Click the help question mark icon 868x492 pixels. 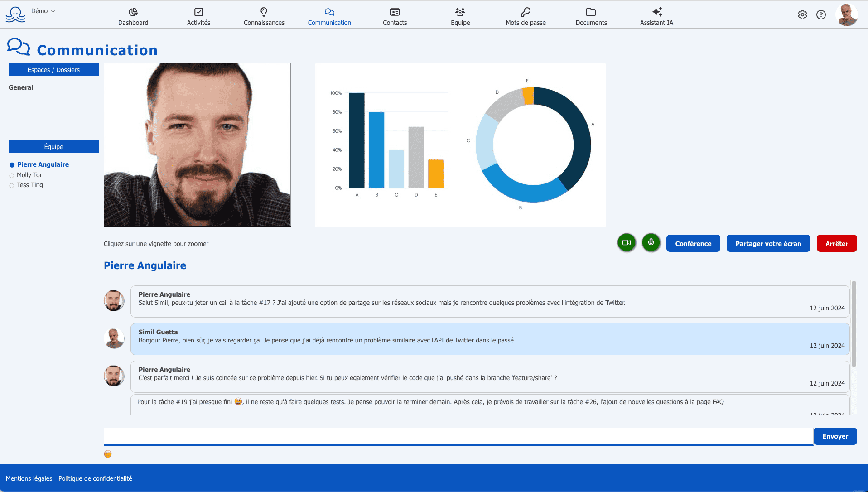point(821,15)
